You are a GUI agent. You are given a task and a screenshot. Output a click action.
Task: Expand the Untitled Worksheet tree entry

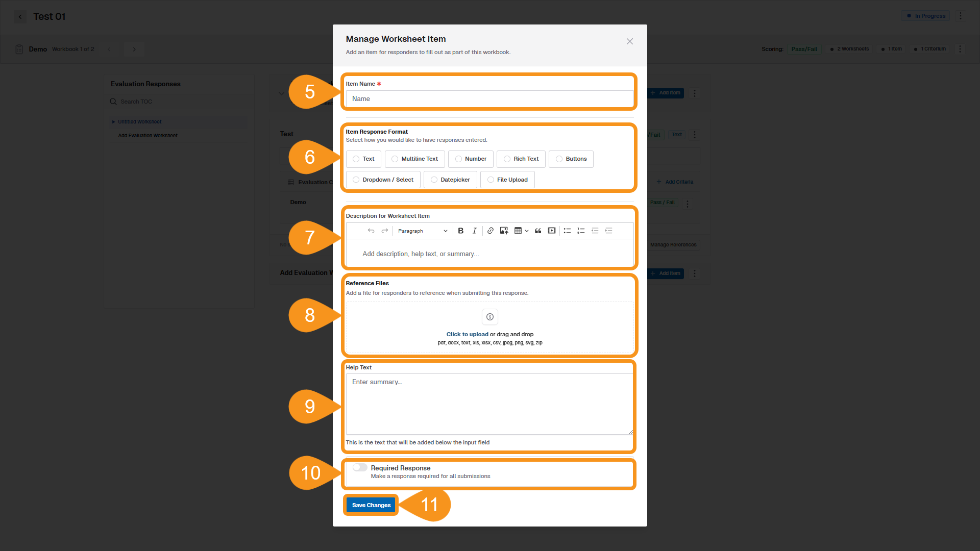(x=114, y=121)
